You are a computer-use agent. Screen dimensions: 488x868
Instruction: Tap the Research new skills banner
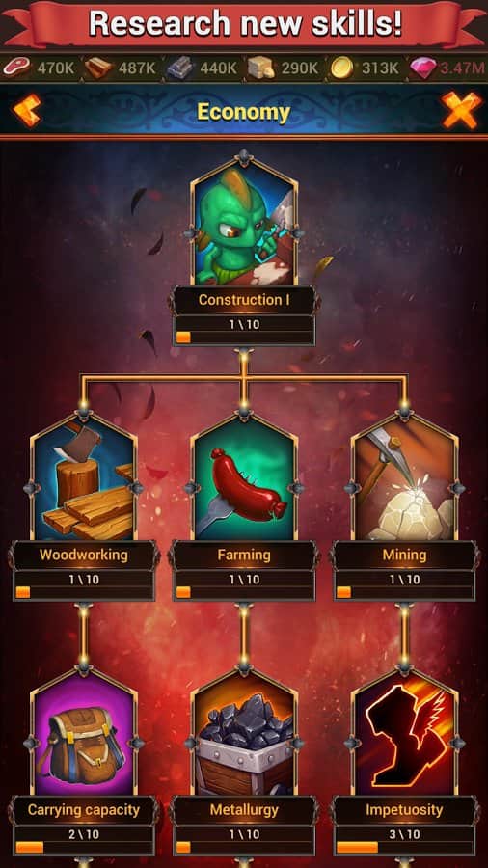(245, 23)
